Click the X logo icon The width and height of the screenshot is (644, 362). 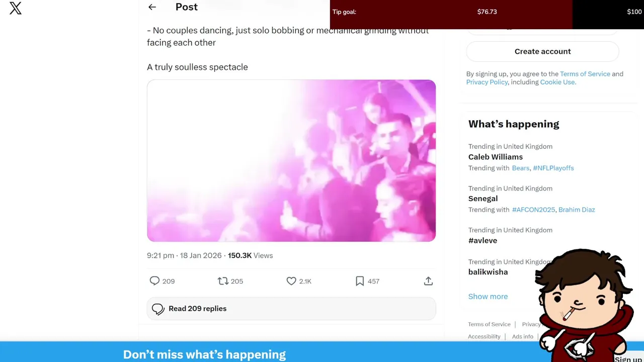16,8
